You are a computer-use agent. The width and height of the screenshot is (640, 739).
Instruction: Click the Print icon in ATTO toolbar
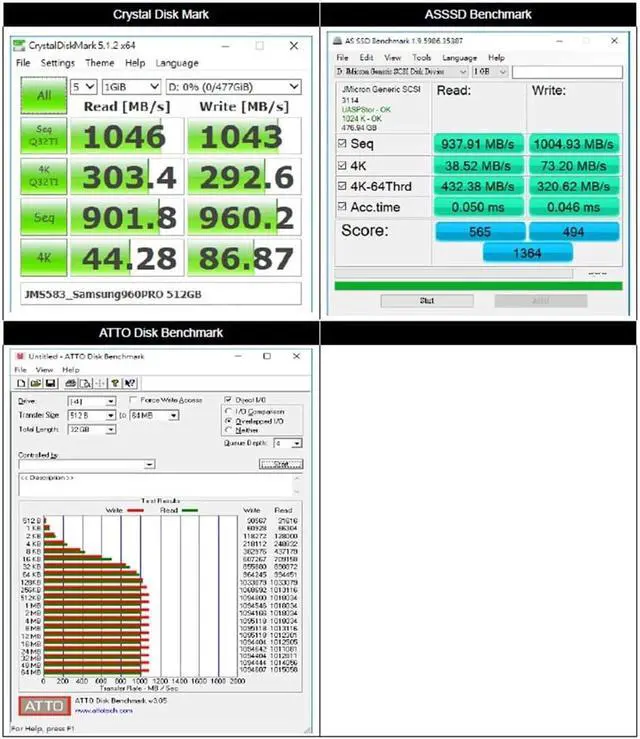tap(70, 382)
